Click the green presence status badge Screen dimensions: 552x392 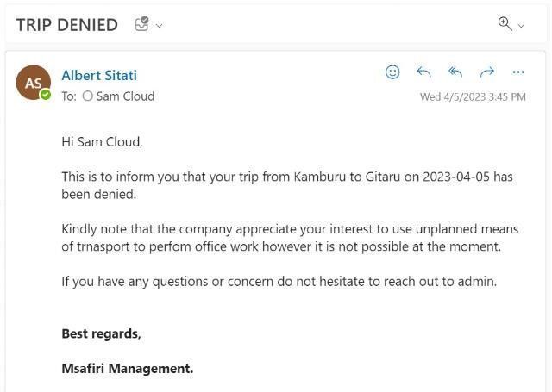(x=46, y=95)
